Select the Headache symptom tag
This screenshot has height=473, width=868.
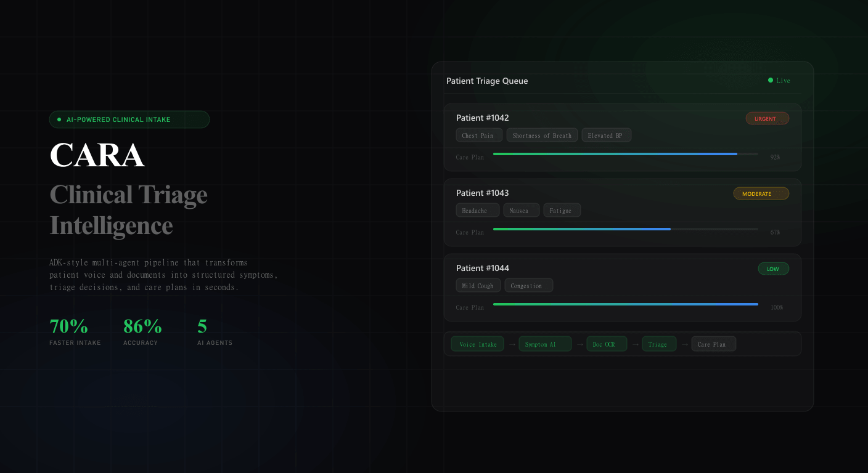(477, 211)
